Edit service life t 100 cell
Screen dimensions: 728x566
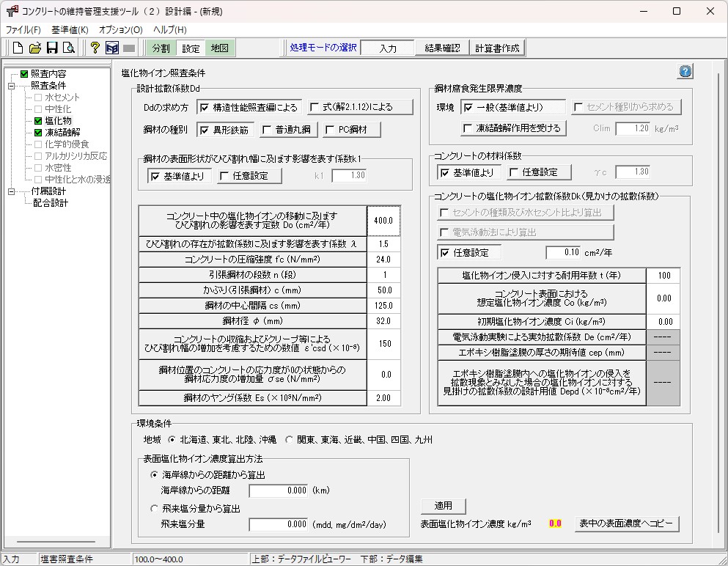point(663,276)
